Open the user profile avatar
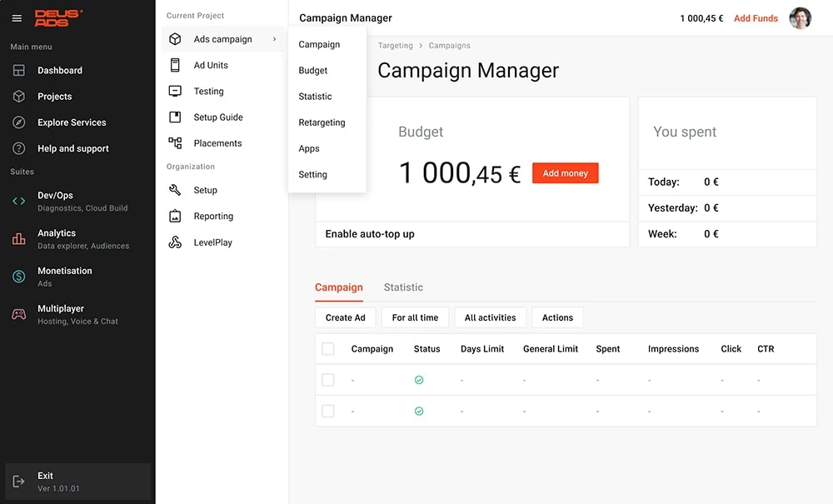The image size is (833, 504). [x=800, y=18]
